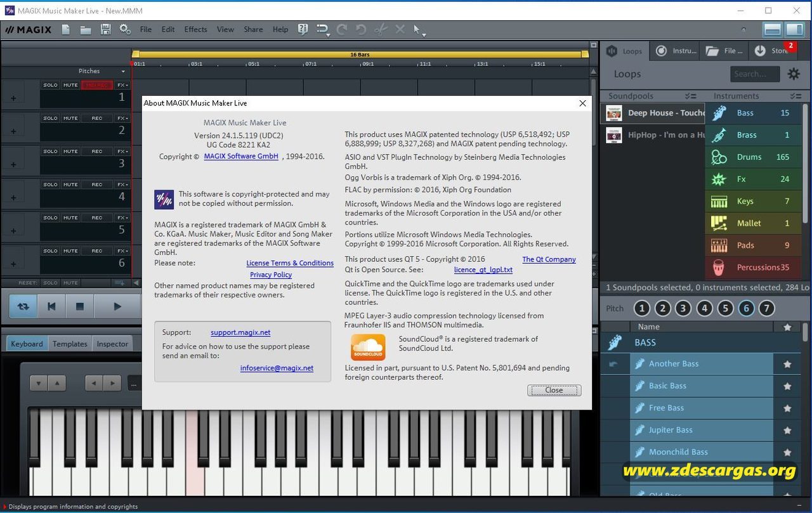Select the Deep House soundpool

(x=653, y=113)
